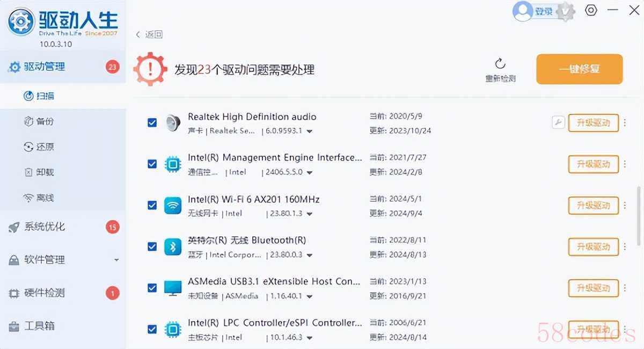Click the 发现23个驱动问题需要处理 heading
644x349 pixels.
(244, 70)
